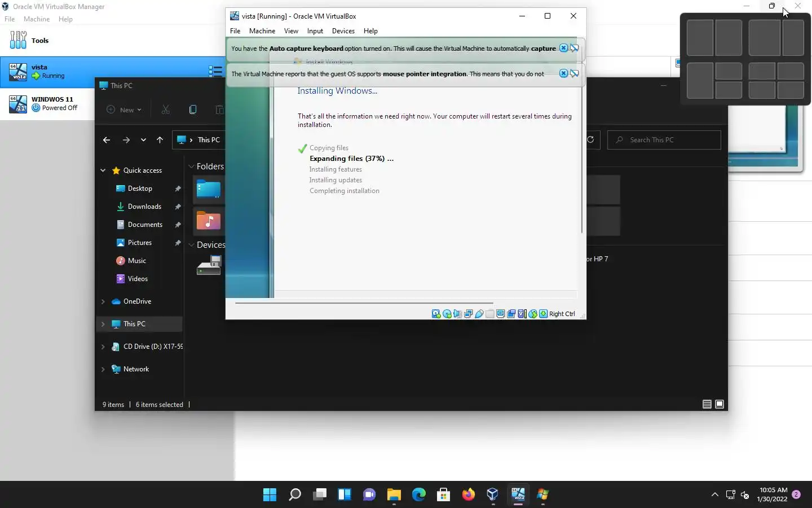This screenshot has width=812, height=508.
Task: Expand the OneDrive tree node
Action: click(103, 301)
